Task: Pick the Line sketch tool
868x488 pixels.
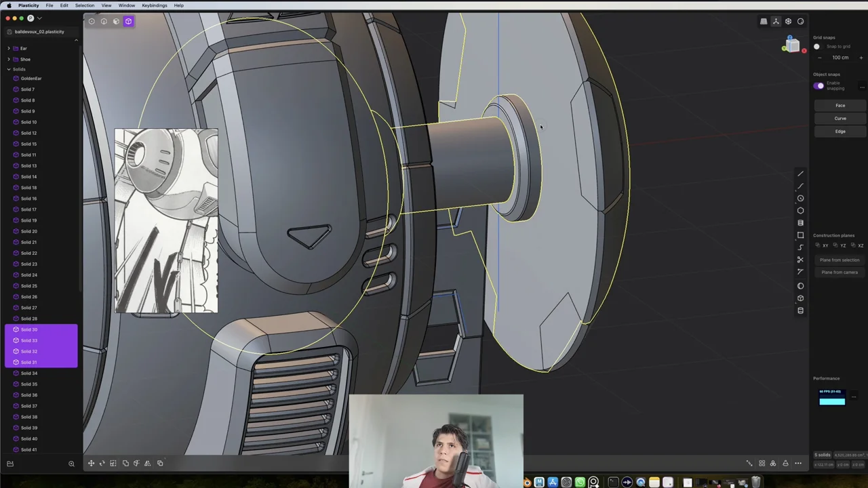Action: point(800,174)
